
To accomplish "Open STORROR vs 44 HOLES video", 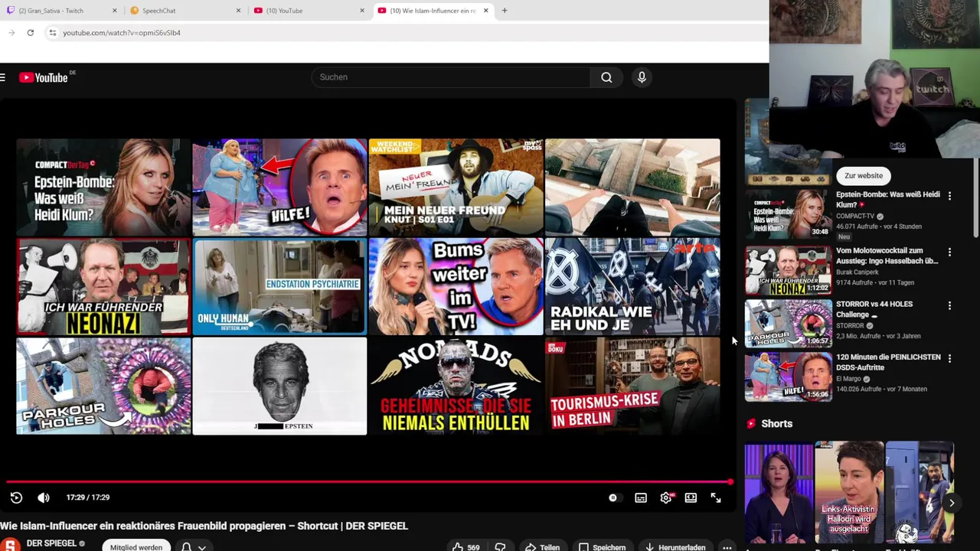I will [x=874, y=309].
